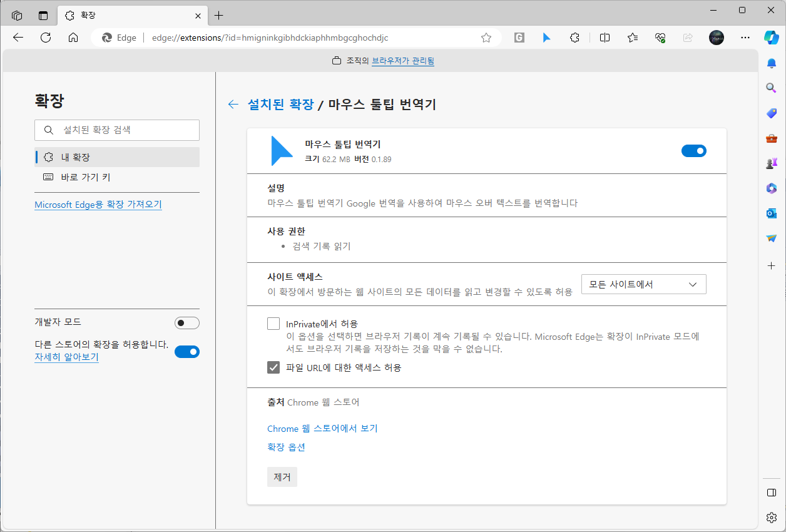This screenshot has width=786, height=532.
Task: Uncheck 파일 URL에 대한 액세스 허용 checkbox
Action: (273, 367)
